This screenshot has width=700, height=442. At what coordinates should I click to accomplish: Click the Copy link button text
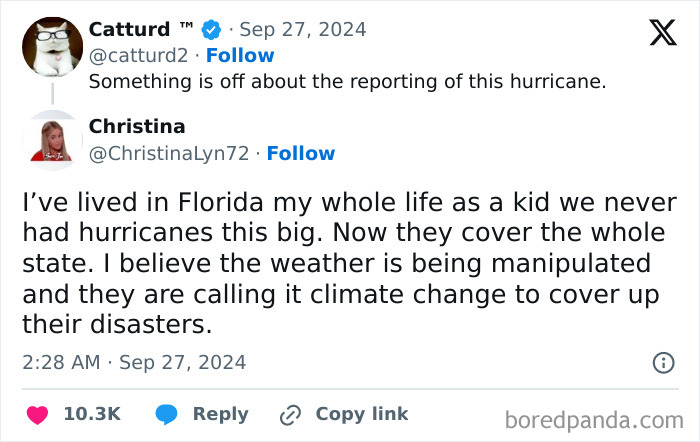[x=362, y=414]
